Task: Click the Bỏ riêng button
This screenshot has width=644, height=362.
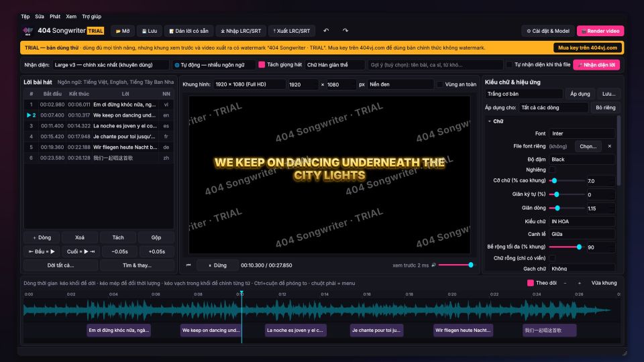Action: (606, 107)
